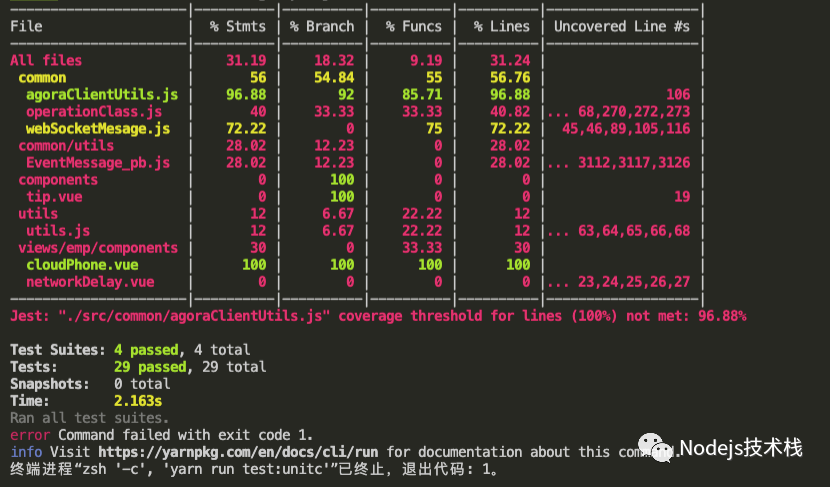Click the "Command failed with exit code 1" error line

click(185, 435)
